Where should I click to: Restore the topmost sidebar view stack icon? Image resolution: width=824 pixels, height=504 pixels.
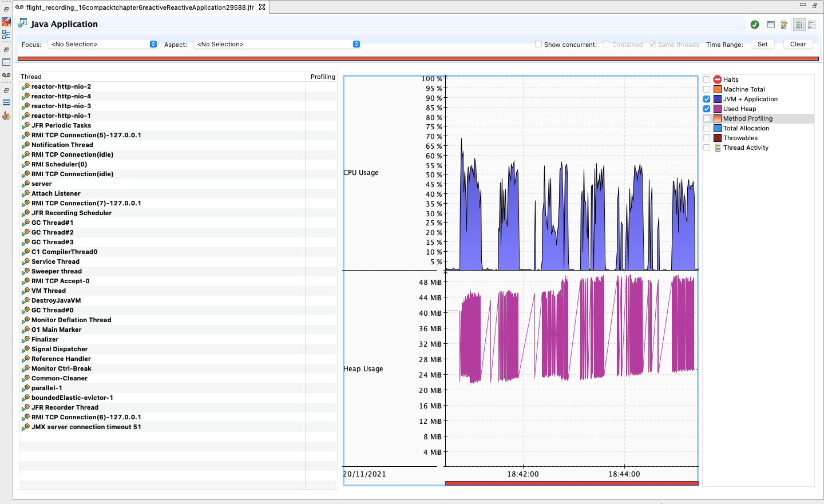[x=6, y=9]
